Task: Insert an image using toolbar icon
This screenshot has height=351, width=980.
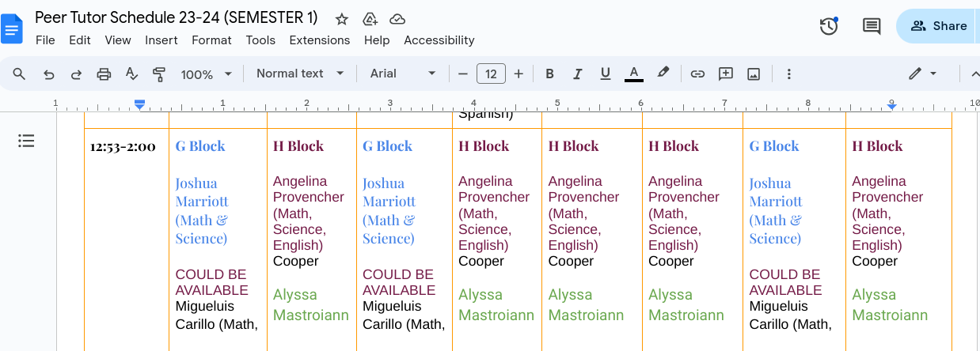Action: point(754,74)
